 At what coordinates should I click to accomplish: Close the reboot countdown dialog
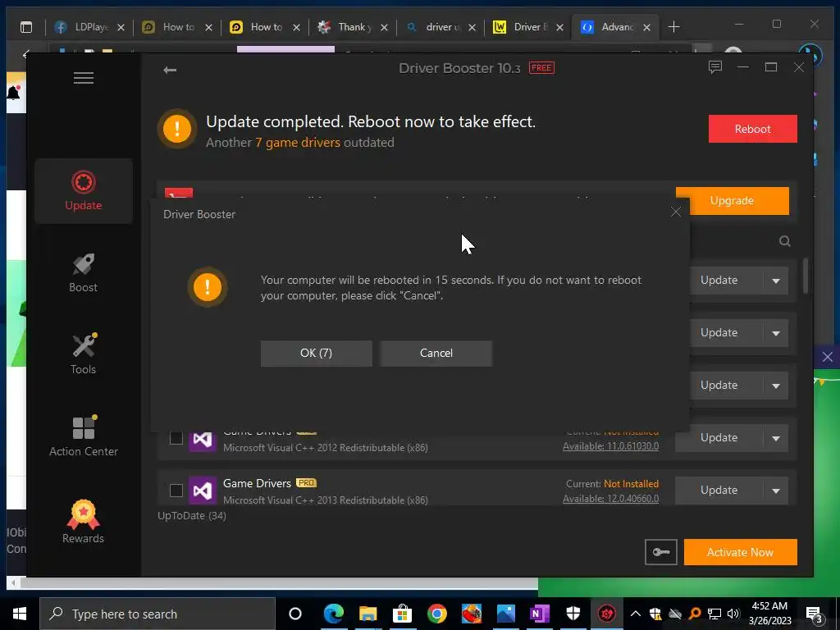point(676,212)
